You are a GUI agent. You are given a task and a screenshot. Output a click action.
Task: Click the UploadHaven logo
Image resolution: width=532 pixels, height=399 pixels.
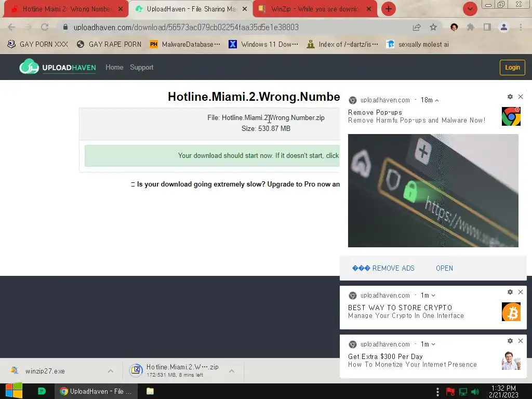[x=58, y=67]
